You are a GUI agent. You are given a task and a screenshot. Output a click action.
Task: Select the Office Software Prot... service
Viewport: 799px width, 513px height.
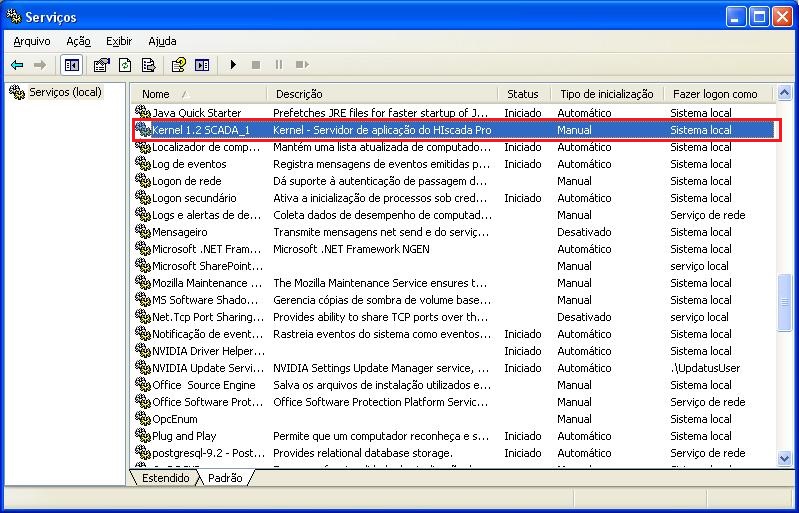[x=456, y=402]
